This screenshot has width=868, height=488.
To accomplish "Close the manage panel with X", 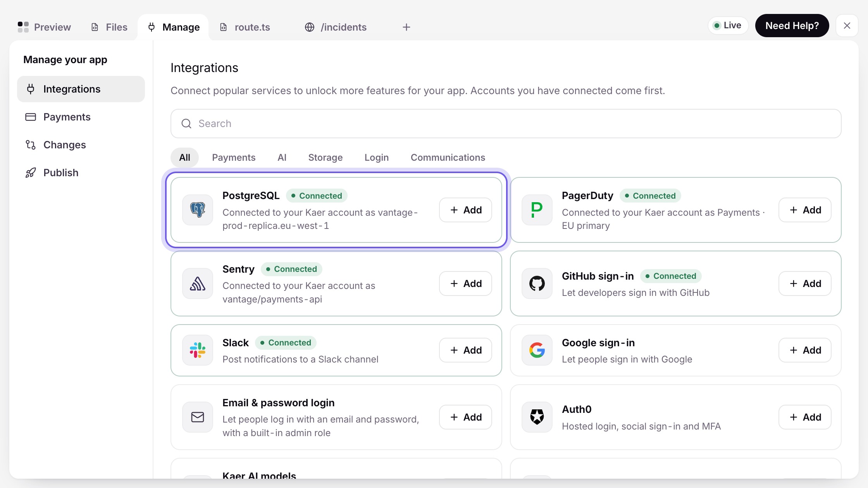I will point(847,26).
